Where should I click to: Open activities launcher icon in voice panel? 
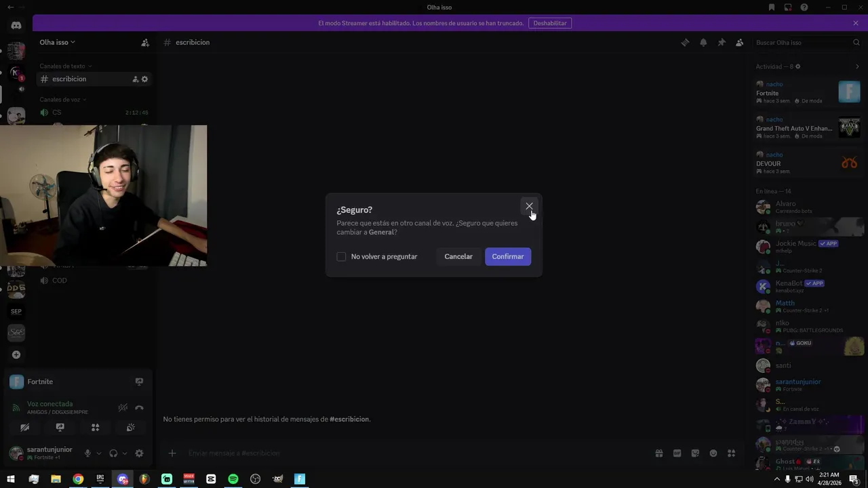point(95,428)
